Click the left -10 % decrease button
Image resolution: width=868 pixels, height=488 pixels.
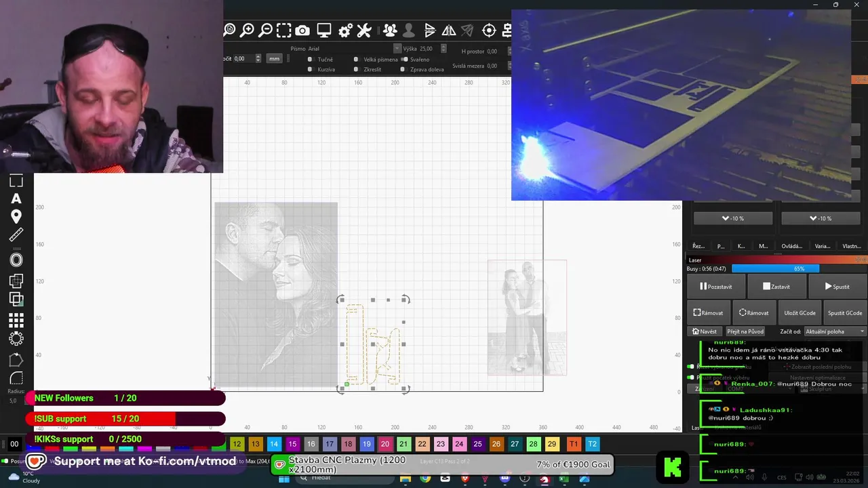(732, 218)
